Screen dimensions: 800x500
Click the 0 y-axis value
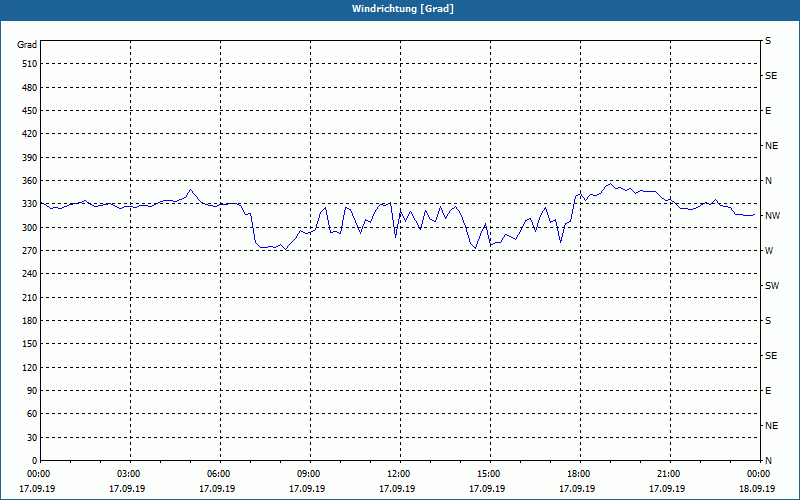pos(35,461)
